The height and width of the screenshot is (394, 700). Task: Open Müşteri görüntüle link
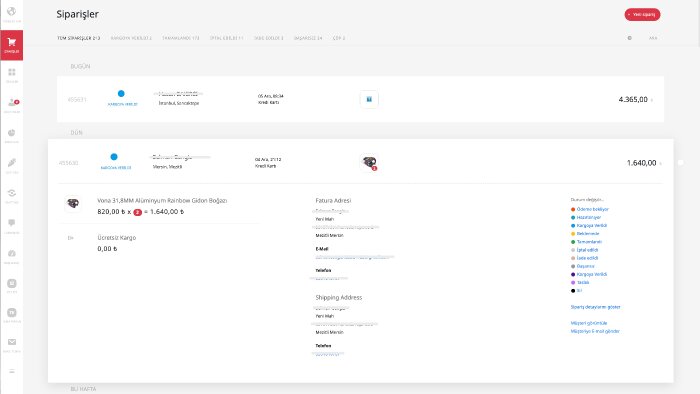[x=589, y=323]
